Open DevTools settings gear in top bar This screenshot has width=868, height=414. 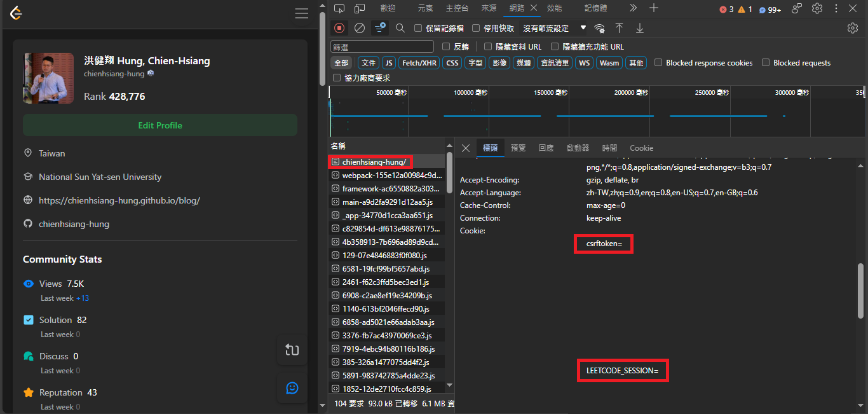point(817,8)
